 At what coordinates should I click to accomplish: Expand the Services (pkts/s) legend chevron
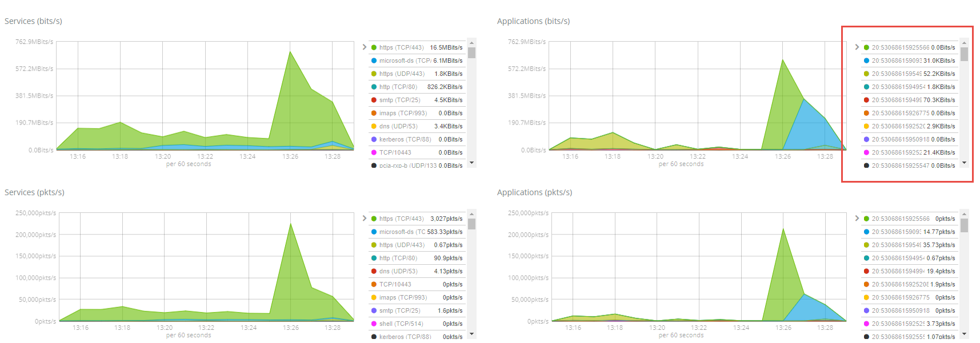click(365, 219)
